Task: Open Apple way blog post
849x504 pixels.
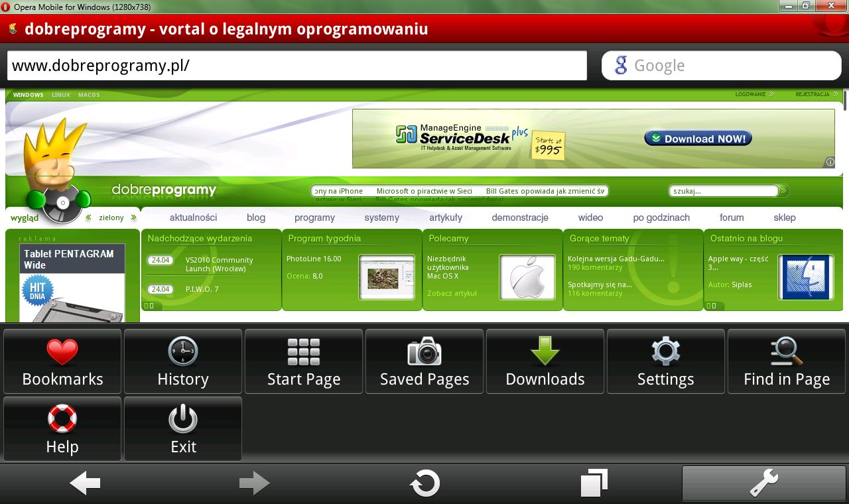Action: pos(738,263)
